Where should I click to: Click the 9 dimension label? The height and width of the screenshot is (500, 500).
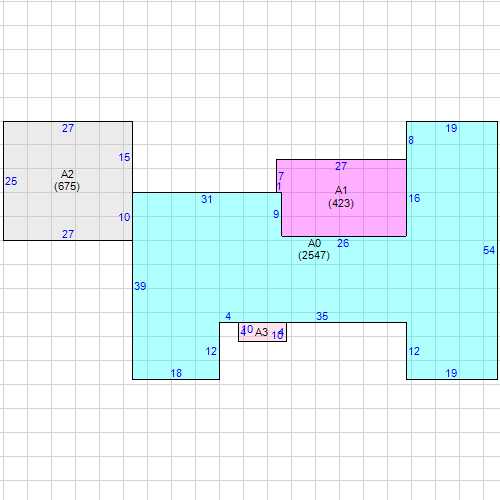[x=276, y=214]
